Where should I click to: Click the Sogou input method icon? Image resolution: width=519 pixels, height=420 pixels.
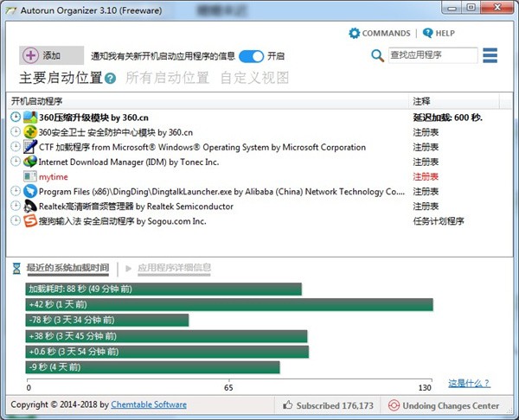(30, 220)
